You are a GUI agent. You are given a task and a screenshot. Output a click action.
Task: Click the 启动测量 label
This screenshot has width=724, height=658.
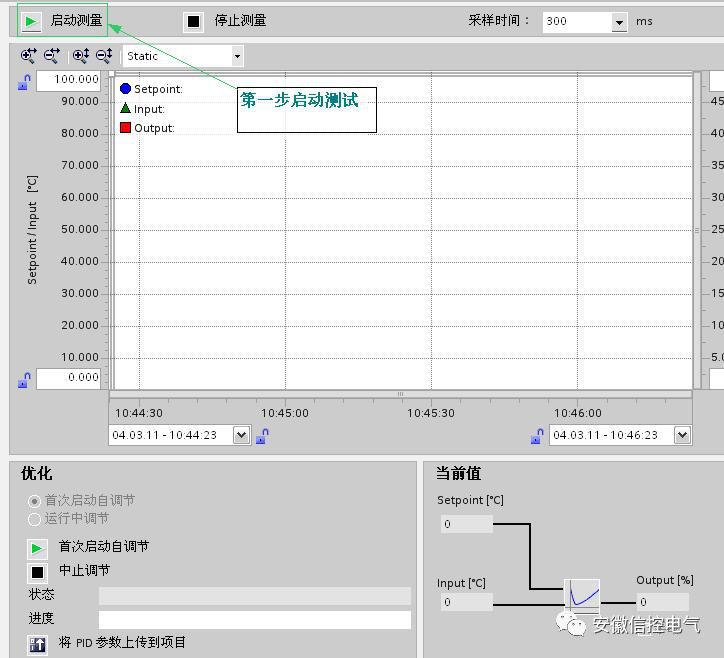[x=76, y=20]
